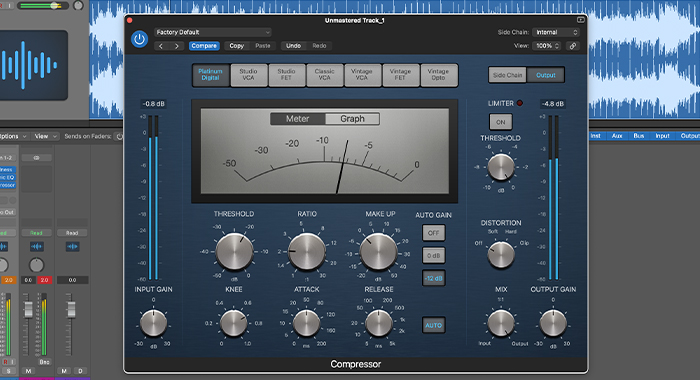This screenshot has height=380, width=700.
Task: Open the Side Chain Internal dropdown
Action: [x=556, y=32]
